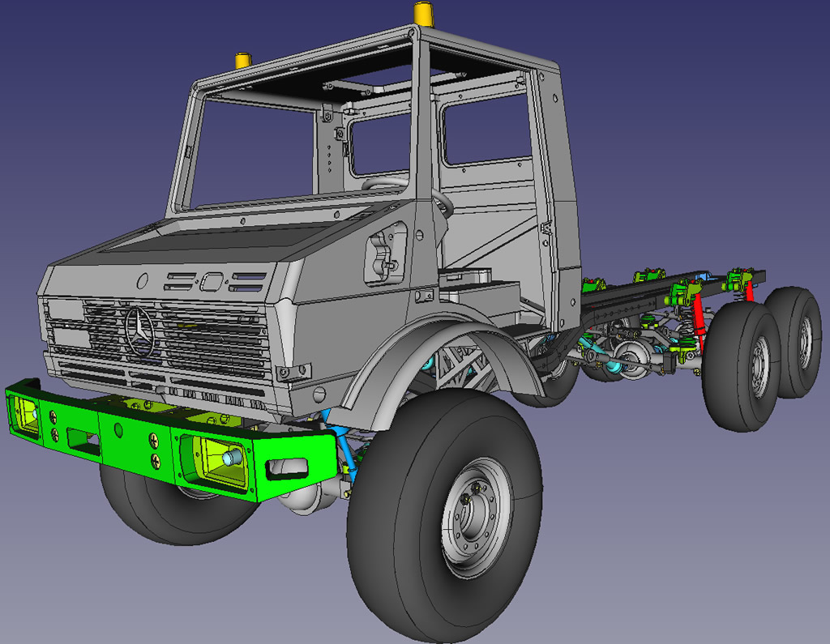Select the green front bumper
Screen dimensions: 830x644
point(170,440)
